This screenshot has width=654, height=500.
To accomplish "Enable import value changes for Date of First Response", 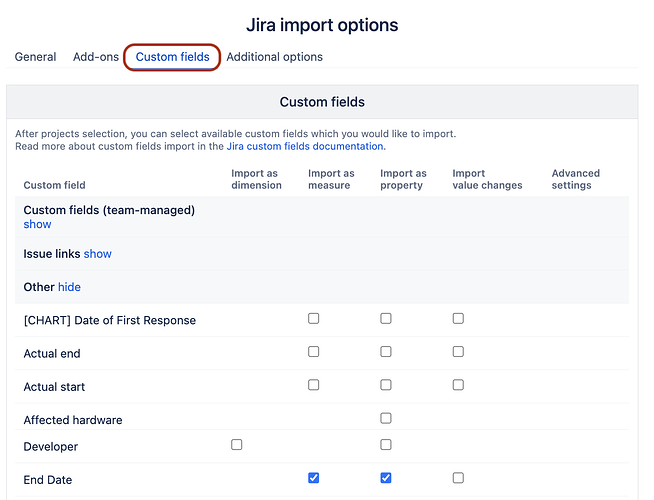I will click(x=458, y=319).
